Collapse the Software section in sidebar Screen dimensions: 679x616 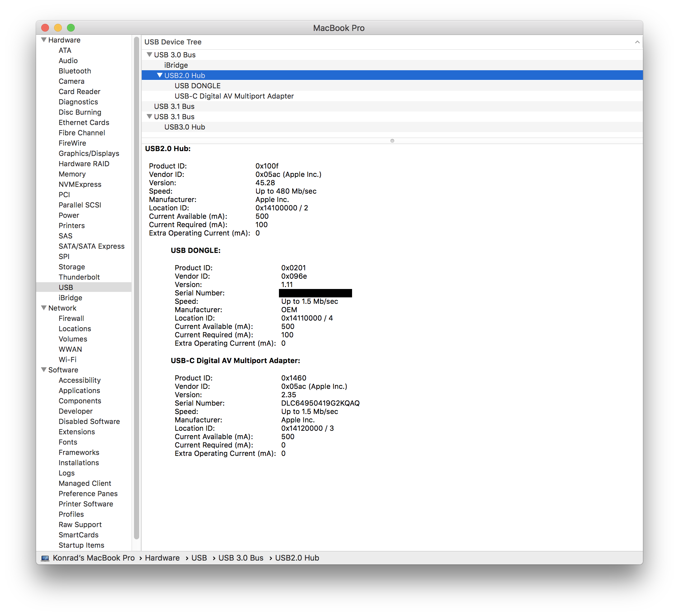click(x=44, y=370)
